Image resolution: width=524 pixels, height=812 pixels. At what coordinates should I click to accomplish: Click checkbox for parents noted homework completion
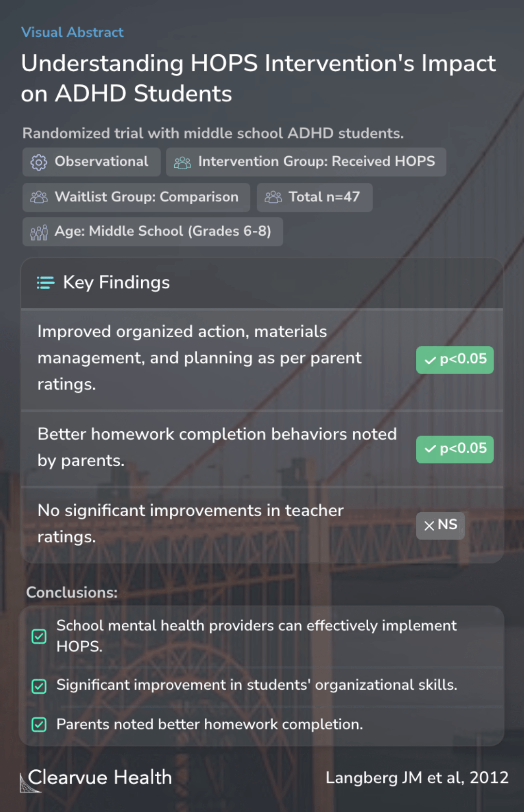click(x=39, y=725)
